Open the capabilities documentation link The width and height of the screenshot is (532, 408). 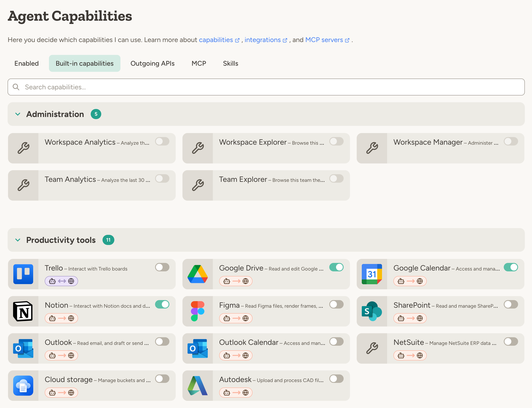click(x=219, y=40)
